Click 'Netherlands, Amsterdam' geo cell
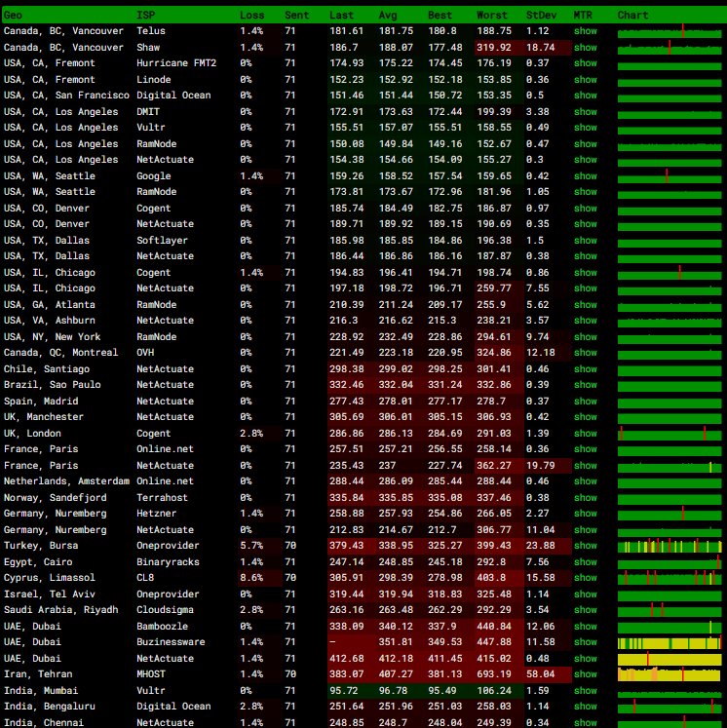Screen dimensions: 727x728 66,481
